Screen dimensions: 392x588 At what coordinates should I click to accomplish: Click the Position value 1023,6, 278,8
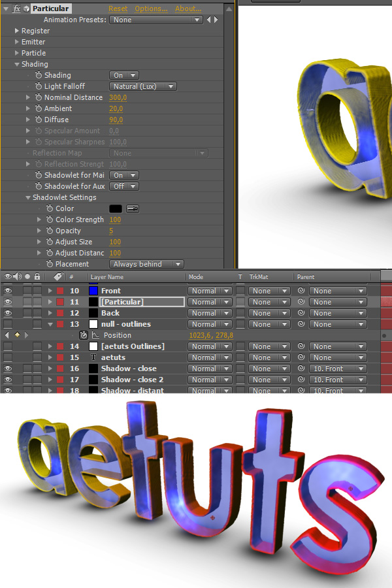point(211,335)
